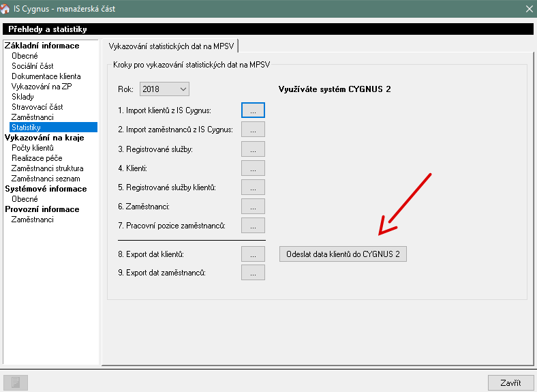
Task: Select Sklady in the sidebar list
Action: coord(22,97)
